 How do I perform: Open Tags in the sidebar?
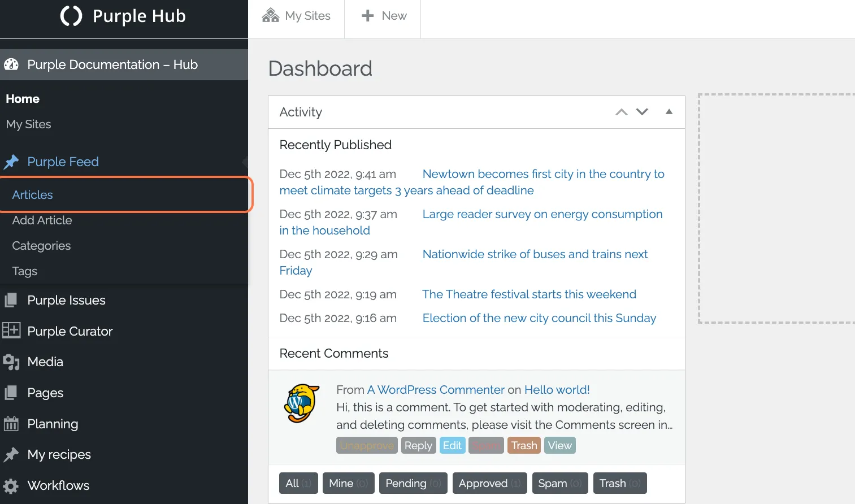tap(25, 271)
